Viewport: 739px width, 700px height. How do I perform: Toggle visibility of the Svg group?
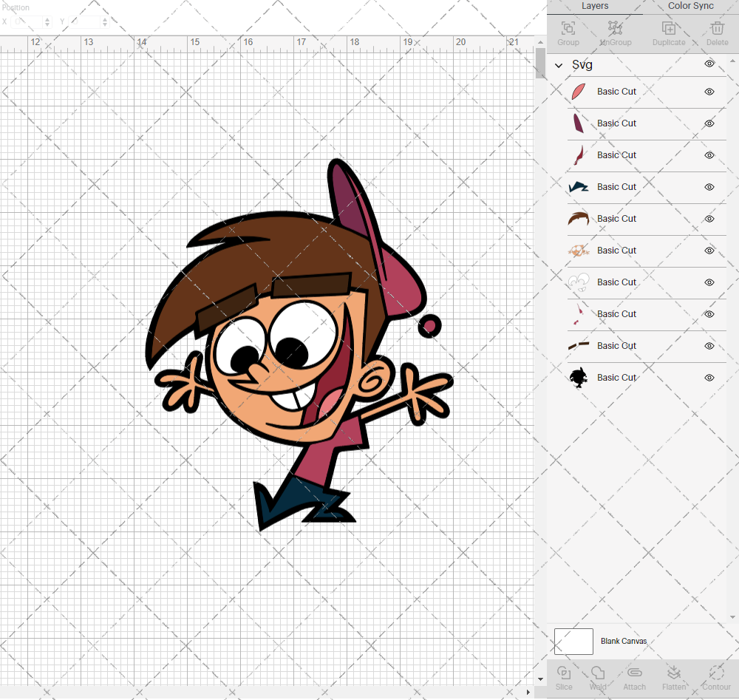pos(709,64)
